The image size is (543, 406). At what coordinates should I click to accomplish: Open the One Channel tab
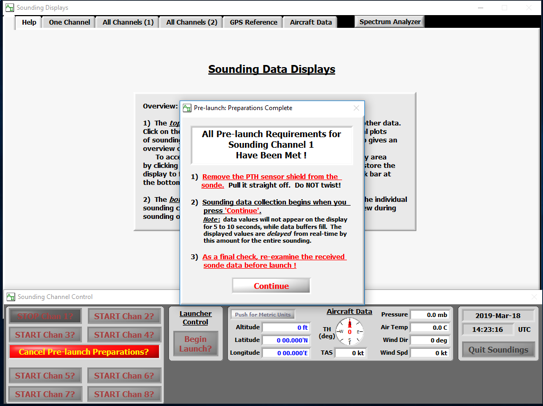[69, 22]
